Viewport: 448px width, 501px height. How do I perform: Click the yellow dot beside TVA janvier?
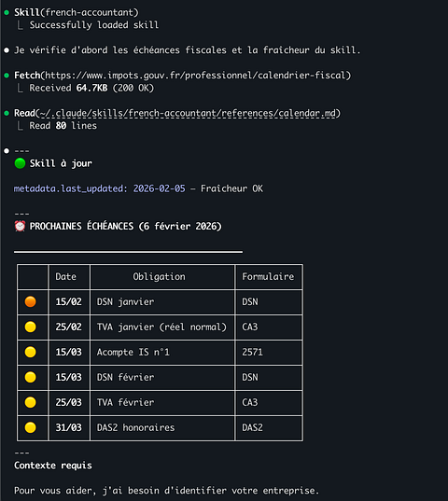click(31, 327)
